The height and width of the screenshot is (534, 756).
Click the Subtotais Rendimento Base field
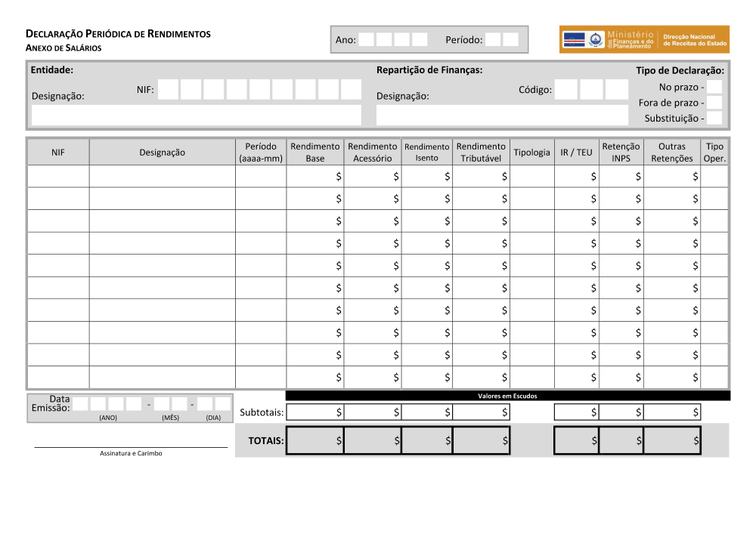pyautogui.click(x=314, y=412)
